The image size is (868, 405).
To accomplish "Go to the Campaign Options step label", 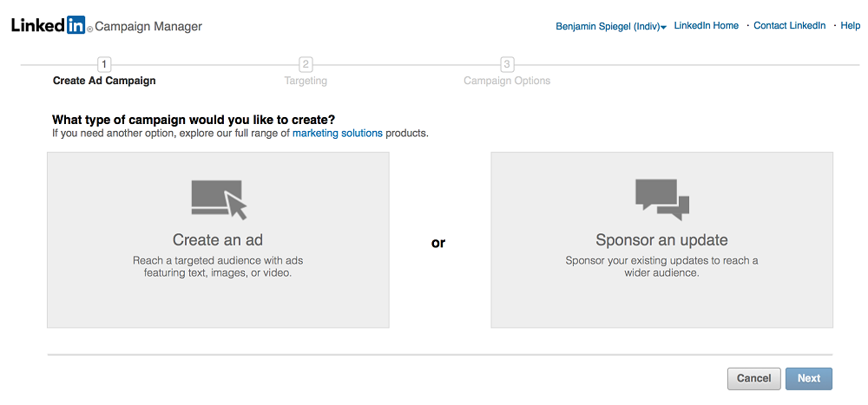I will tap(507, 81).
